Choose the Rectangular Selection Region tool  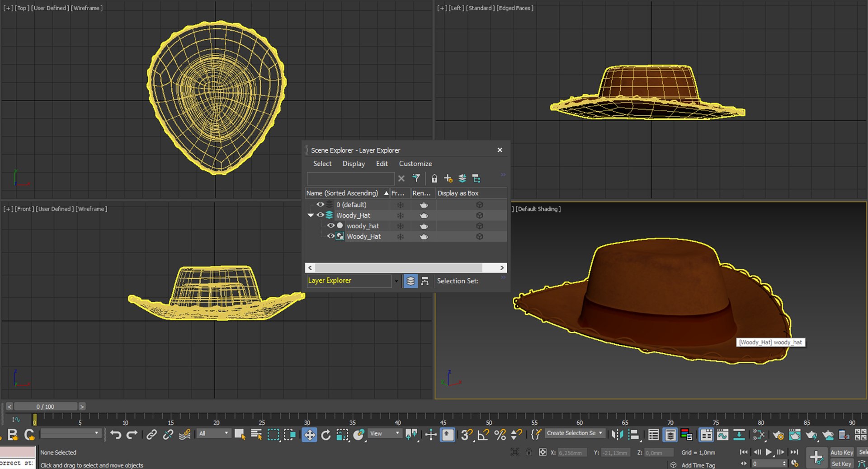[x=273, y=435]
